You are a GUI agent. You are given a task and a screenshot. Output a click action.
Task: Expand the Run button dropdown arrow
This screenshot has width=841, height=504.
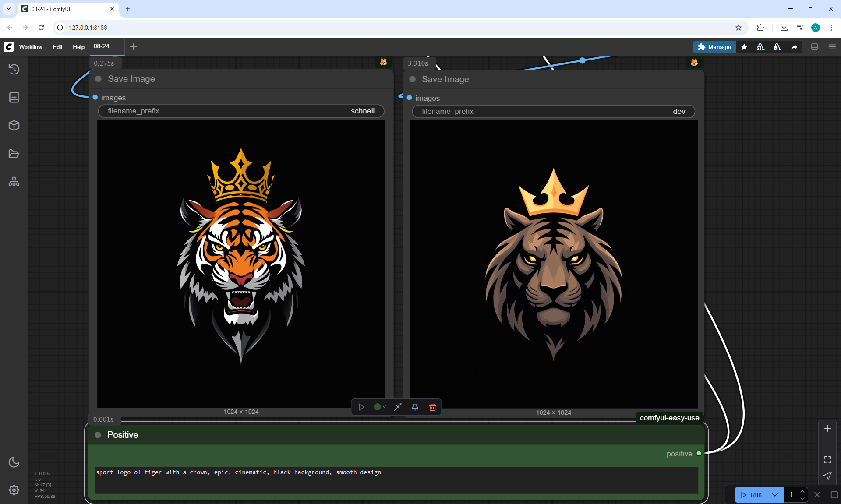(774, 495)
